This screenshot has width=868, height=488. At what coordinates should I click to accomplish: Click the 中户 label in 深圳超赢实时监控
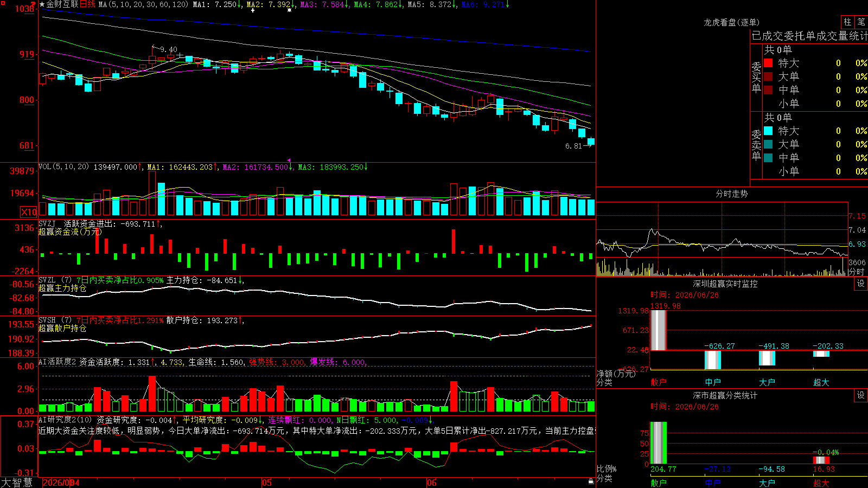click(x=713, y=382)
